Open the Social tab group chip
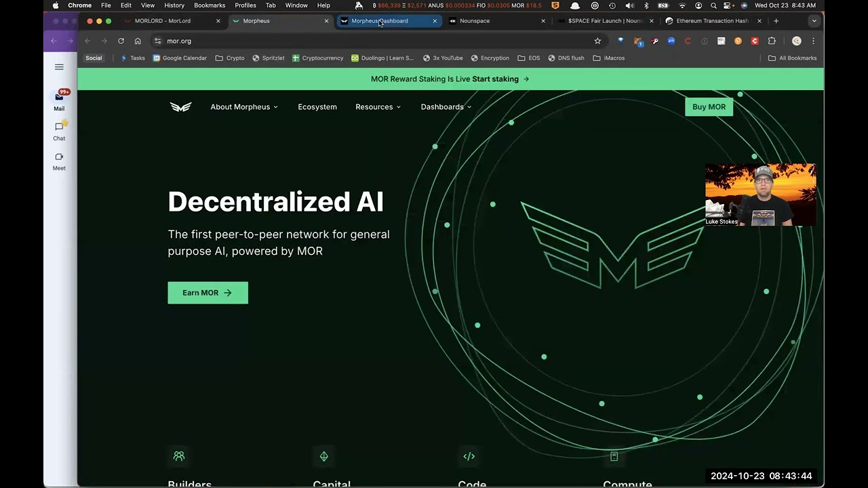868x488 pixels. tap(94, 58)
